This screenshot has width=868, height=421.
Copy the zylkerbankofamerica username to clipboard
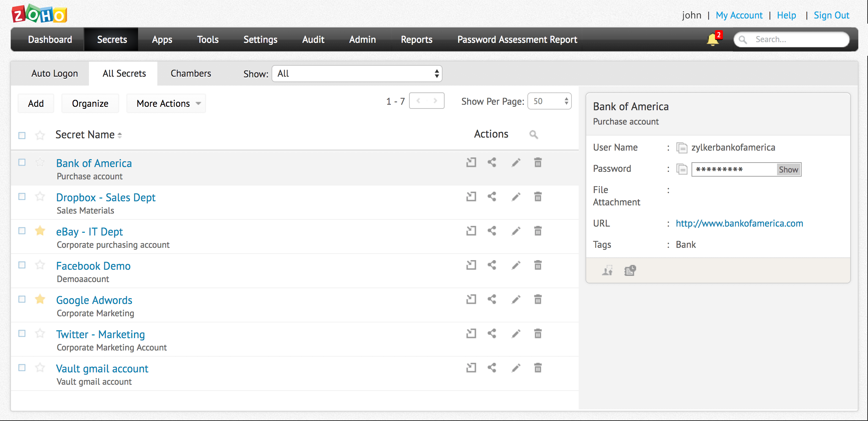[682, 148]
